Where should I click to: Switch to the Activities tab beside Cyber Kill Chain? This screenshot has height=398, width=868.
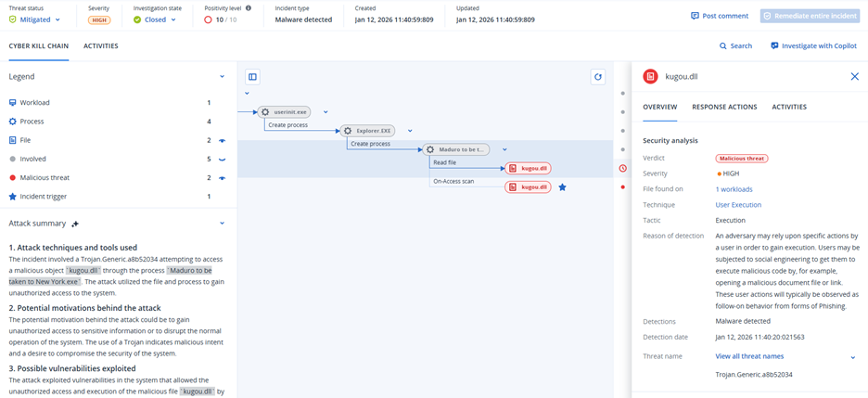(x=101, y=45)
